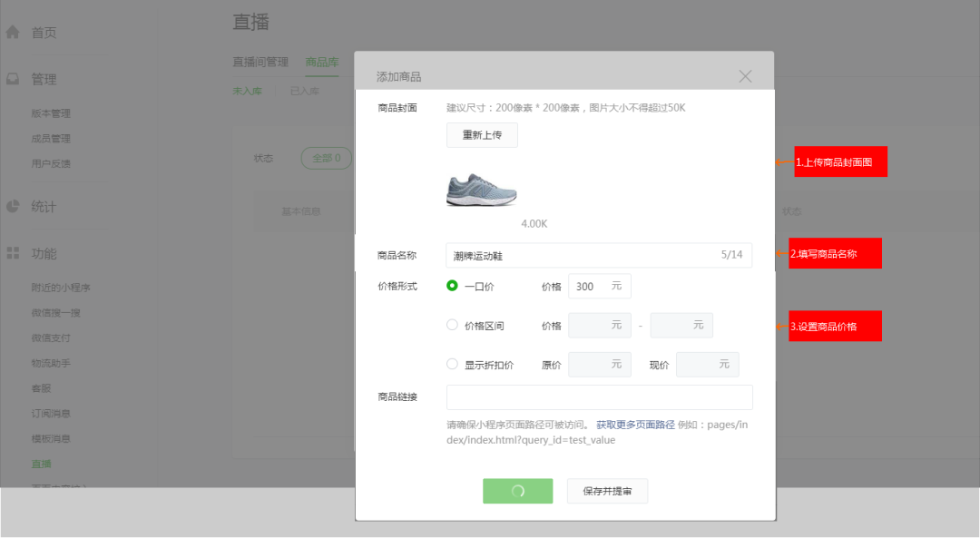The height and width of the screenshot is (538, 980).
Task: Select 直播 in the sidebar menu
Action: (41, 463)
